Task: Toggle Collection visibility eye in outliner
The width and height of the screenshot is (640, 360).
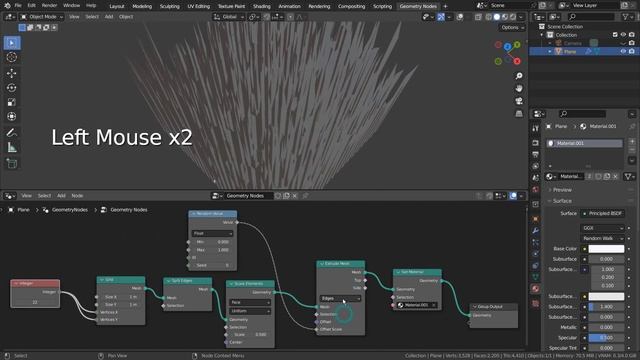Action: [x=623, y=35]
